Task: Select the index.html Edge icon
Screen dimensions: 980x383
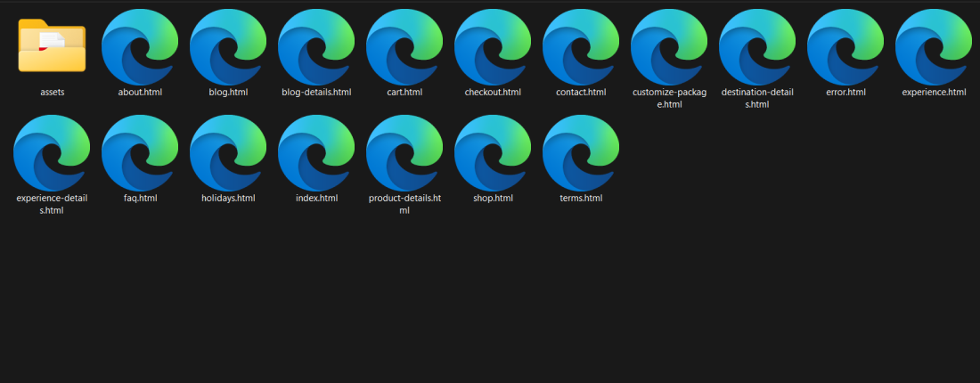Action: click(x=316, y=153)
